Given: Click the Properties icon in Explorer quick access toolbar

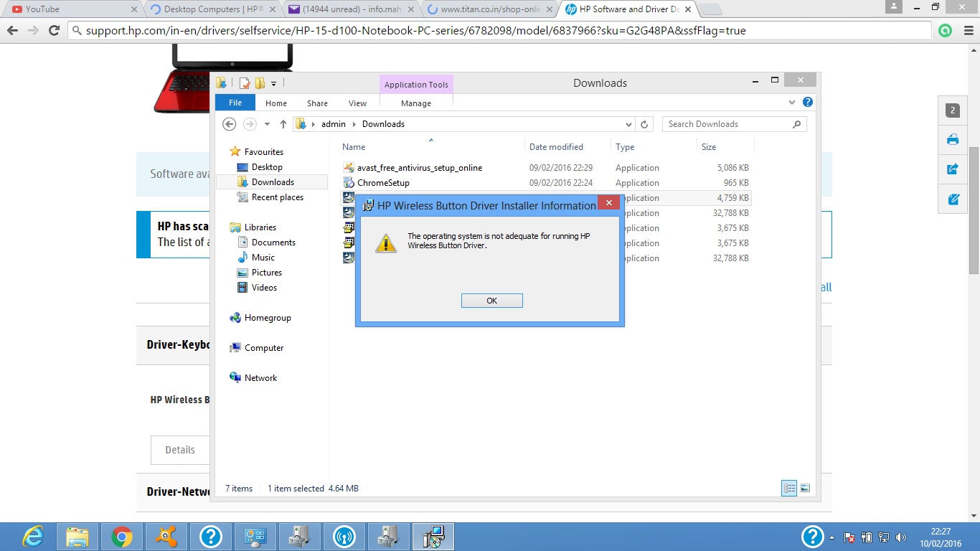Looking at the screenshot, I should tap(245, 83).
